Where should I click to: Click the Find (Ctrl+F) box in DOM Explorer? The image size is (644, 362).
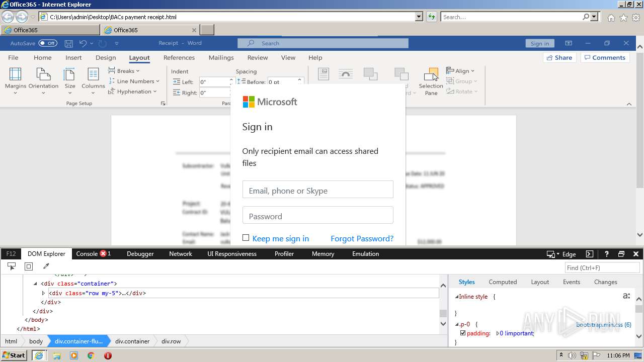point(603,267)
